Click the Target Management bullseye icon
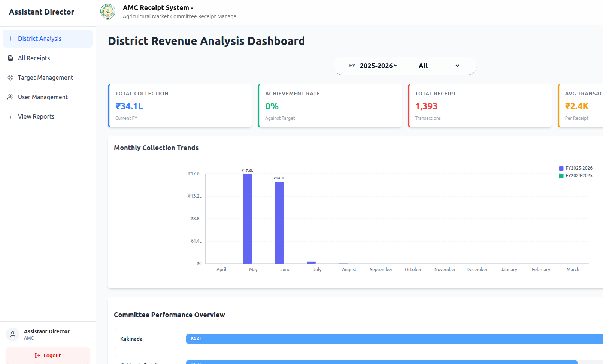603x364 pixels. pos(10,78)
